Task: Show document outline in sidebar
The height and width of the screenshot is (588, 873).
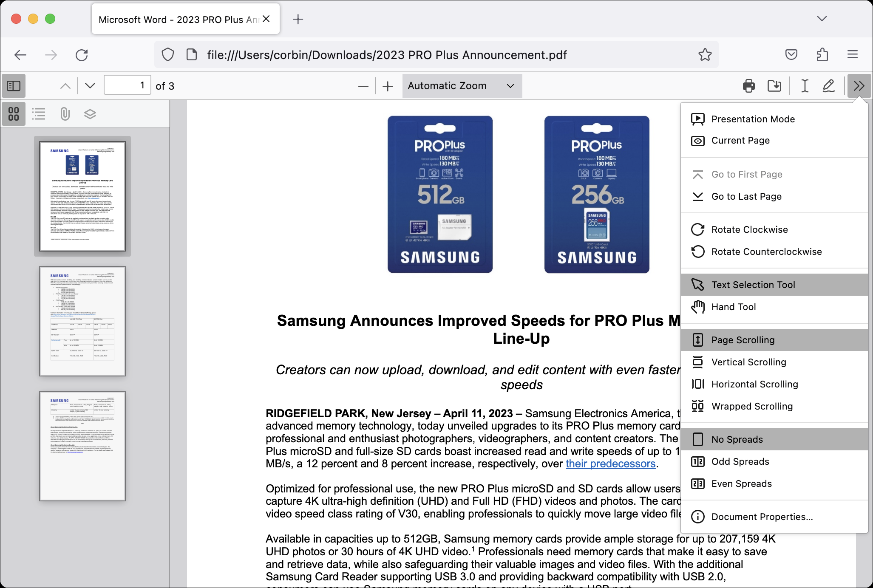Action: [39, 114]
